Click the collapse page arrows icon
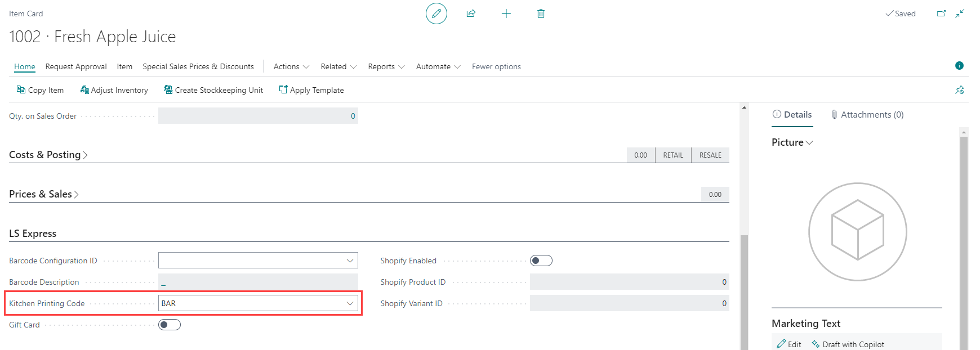This screenshot has height=350, width=980. click(960, 14)
